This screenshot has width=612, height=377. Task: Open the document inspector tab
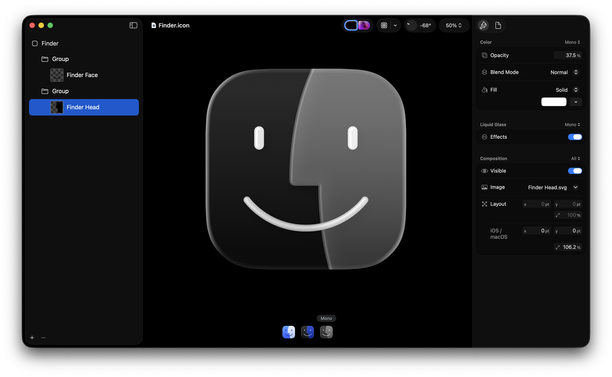point(498,25)
